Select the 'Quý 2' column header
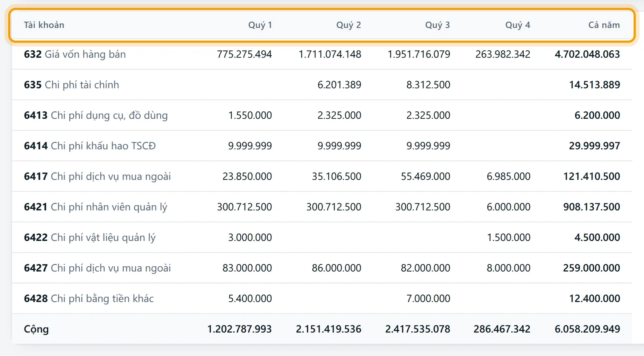The width and height of the screenshot is (644, 356). point(349,25)
